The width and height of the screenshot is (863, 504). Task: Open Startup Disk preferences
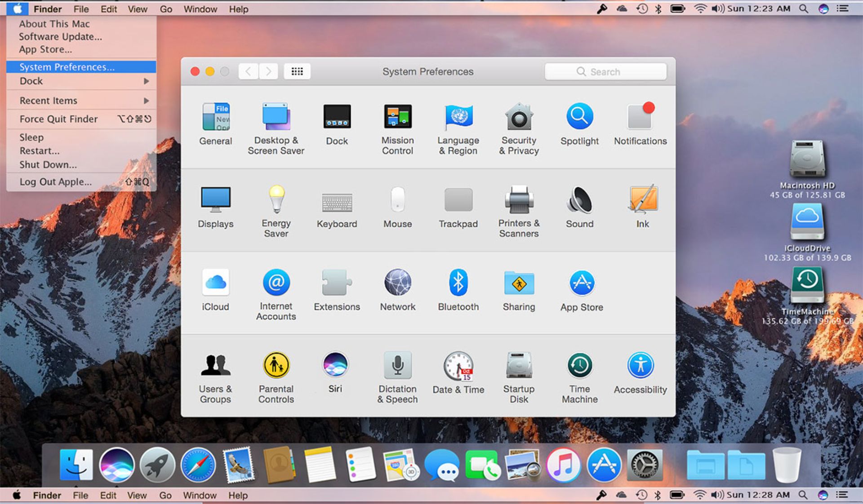(519, 377)
